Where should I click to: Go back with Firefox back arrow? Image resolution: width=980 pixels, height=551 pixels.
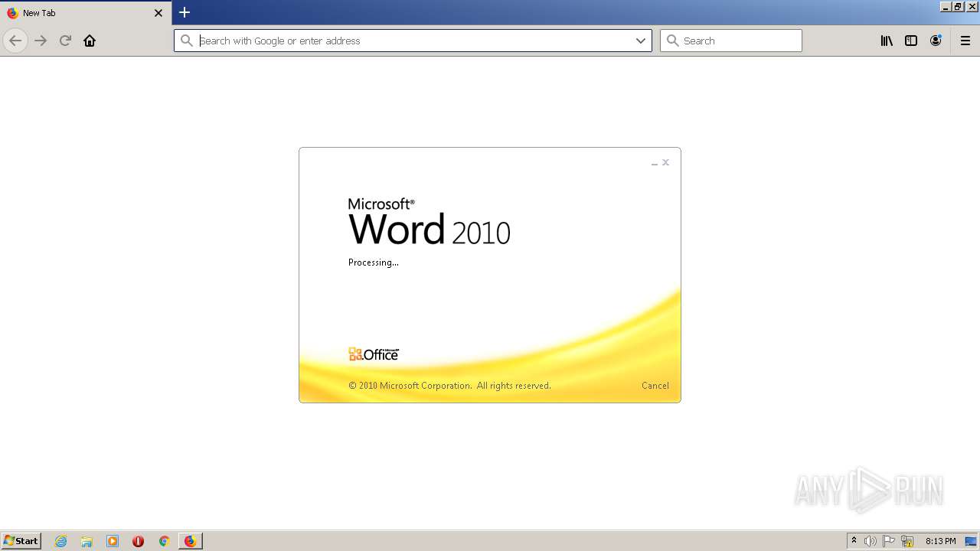pos(15,41)
